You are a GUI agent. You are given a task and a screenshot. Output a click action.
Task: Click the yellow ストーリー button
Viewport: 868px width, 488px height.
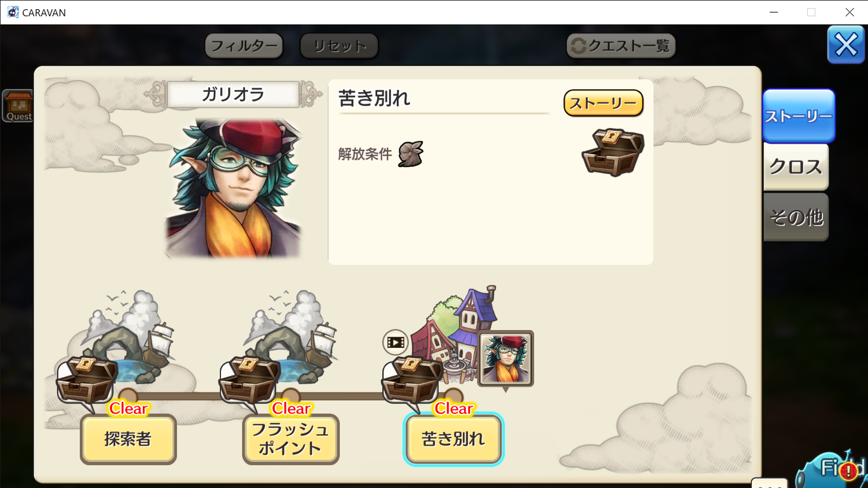(603, 103)
